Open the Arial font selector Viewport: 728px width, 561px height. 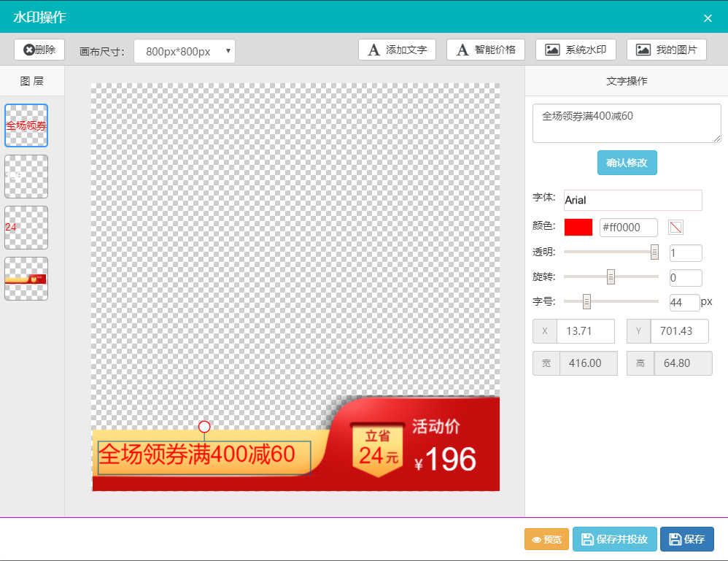click(x=632, y=200)
